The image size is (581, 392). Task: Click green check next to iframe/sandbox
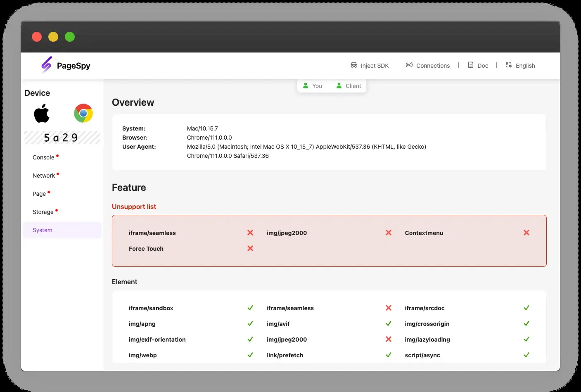250,308
